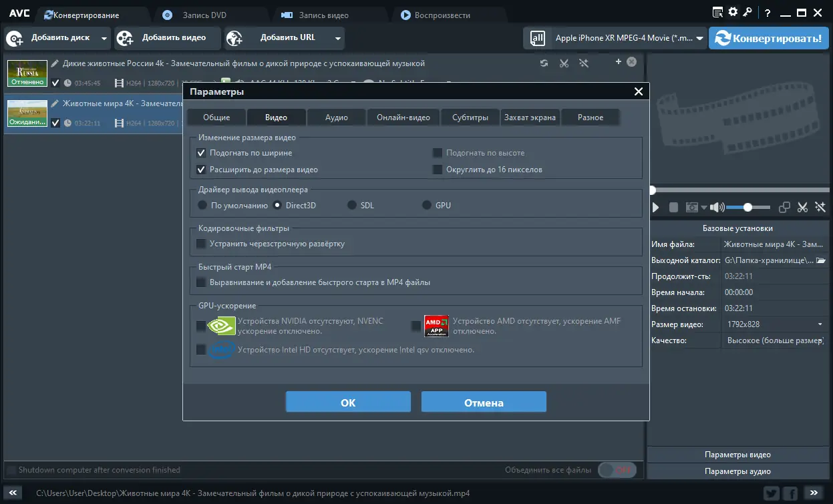The height and width of the screenshot is (504, 833).
Task: Start conversion with the Конвертировать button
Action: tap(768, 38)
